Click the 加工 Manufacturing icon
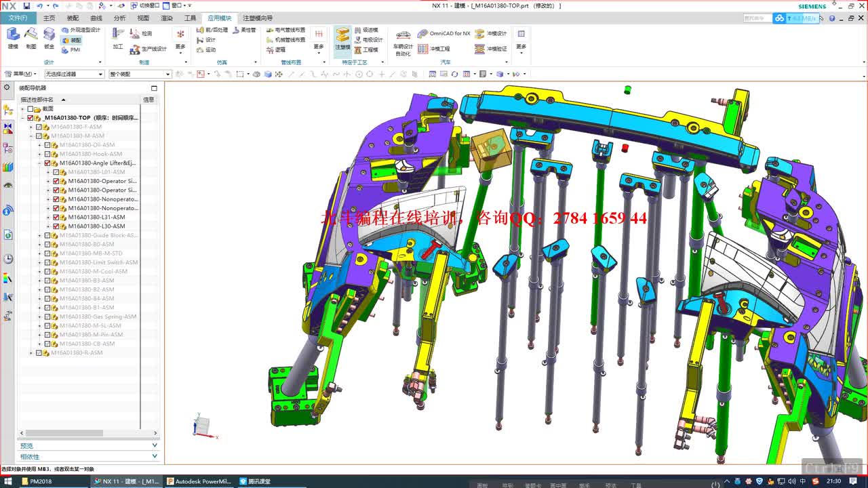This screenshot has width=868, height=488. pos(118,38)
